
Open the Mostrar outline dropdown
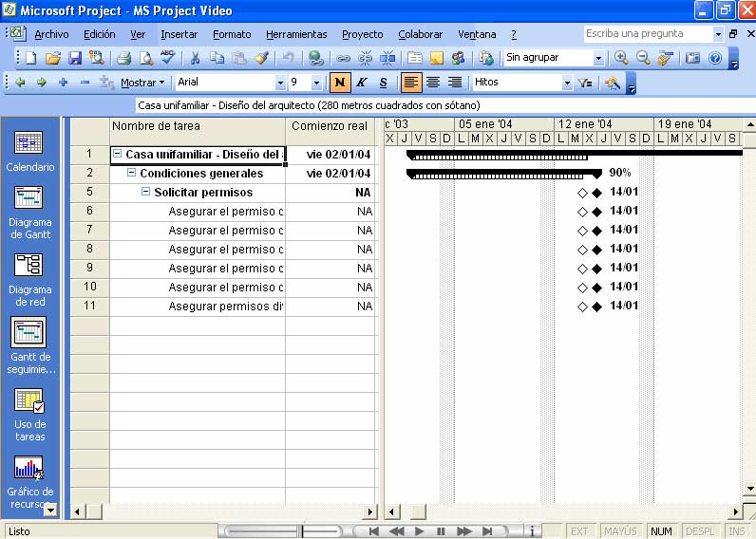[142, 83]
